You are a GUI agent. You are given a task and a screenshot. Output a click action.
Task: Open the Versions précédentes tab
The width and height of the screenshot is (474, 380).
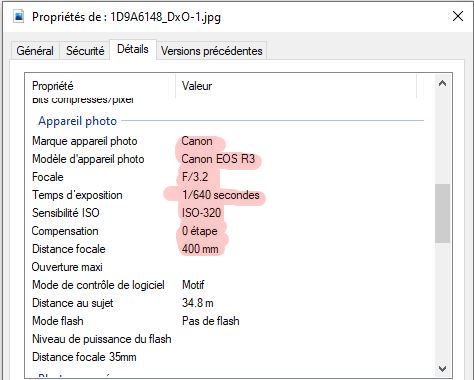[212, 51]
